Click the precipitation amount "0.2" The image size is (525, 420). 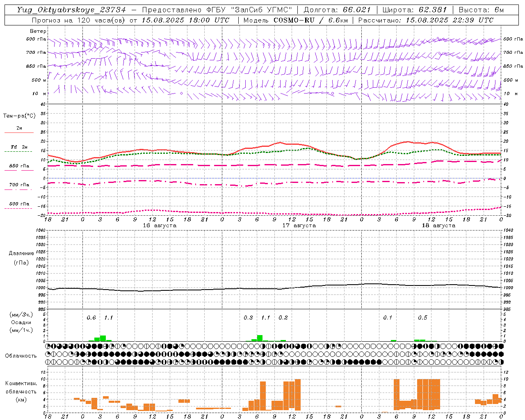(x=283, y=318)
